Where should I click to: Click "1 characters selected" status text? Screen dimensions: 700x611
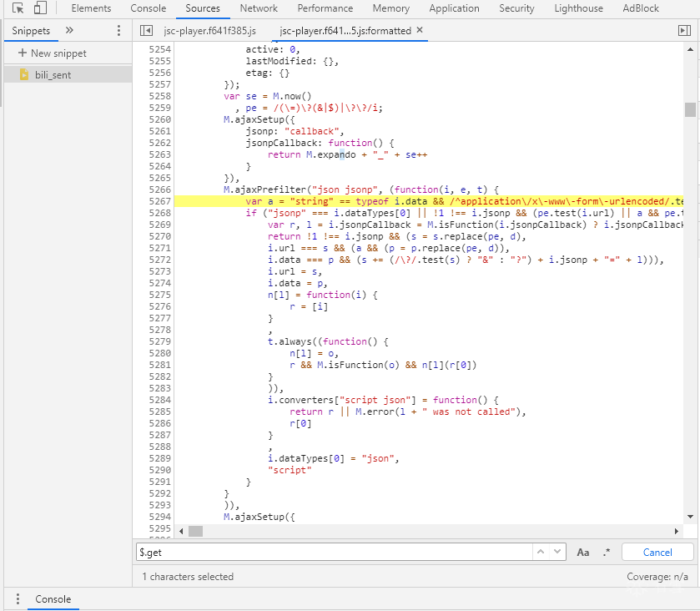pos(188,577)
